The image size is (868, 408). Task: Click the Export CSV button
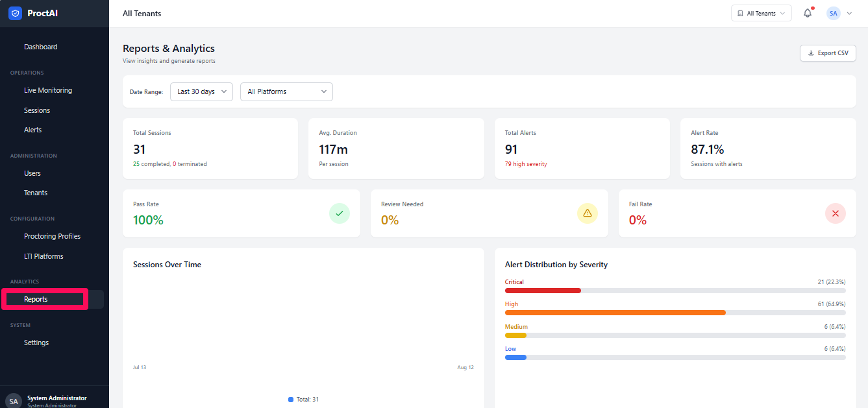point(828,53)
